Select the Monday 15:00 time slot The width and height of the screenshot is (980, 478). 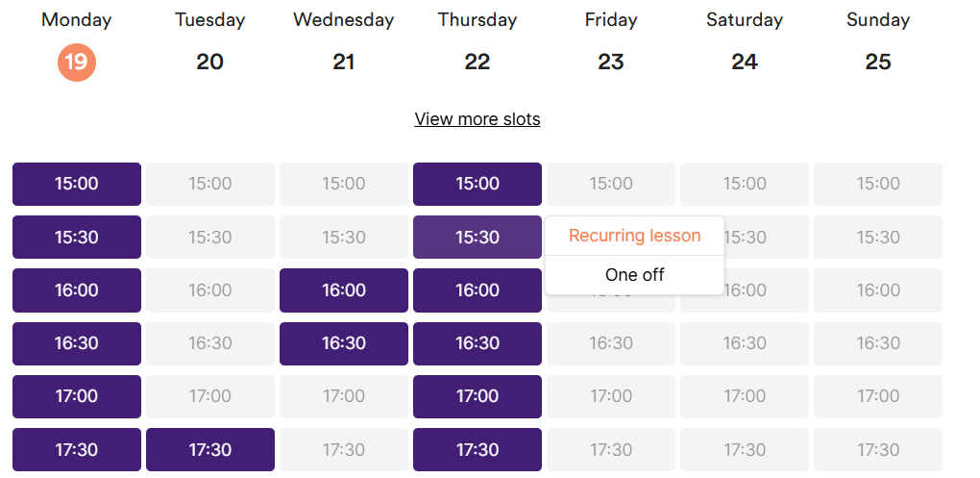coord(77,184)
